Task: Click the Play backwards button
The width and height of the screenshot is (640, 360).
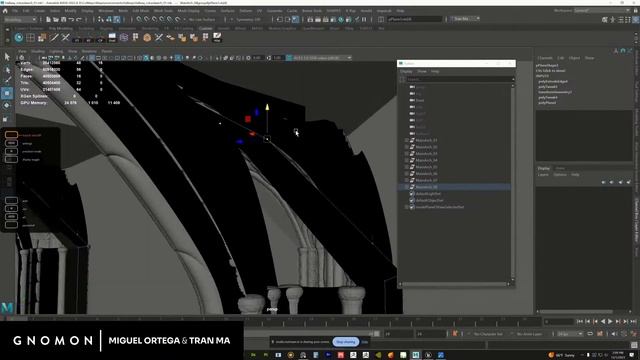Action: (x=603, y=322)
